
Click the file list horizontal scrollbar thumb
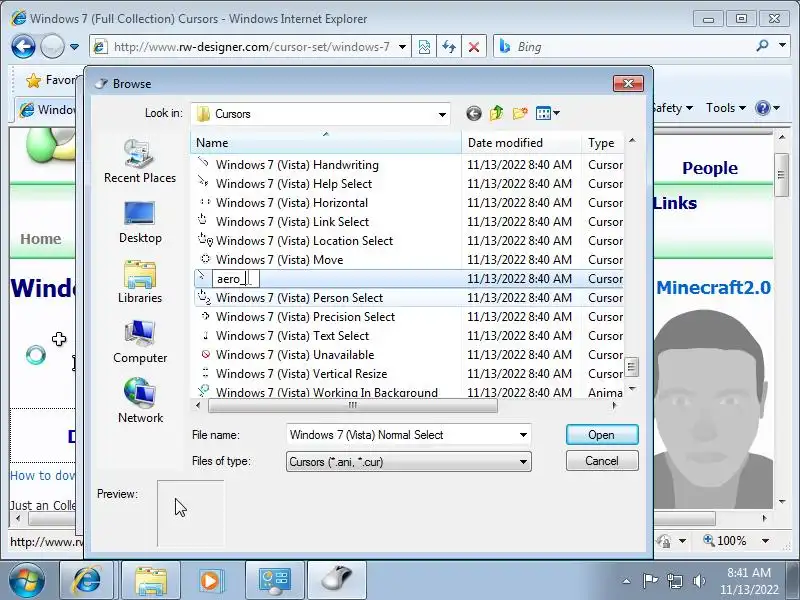click(353, 406)
